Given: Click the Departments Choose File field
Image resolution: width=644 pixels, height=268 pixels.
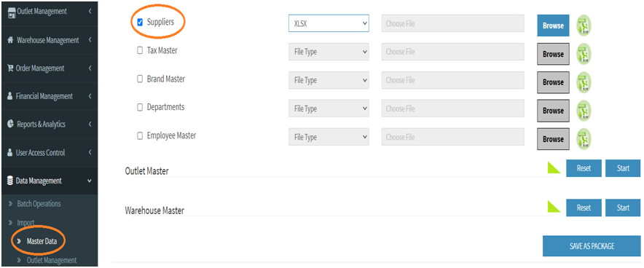Looking at the screenshot, I should 453,109.
